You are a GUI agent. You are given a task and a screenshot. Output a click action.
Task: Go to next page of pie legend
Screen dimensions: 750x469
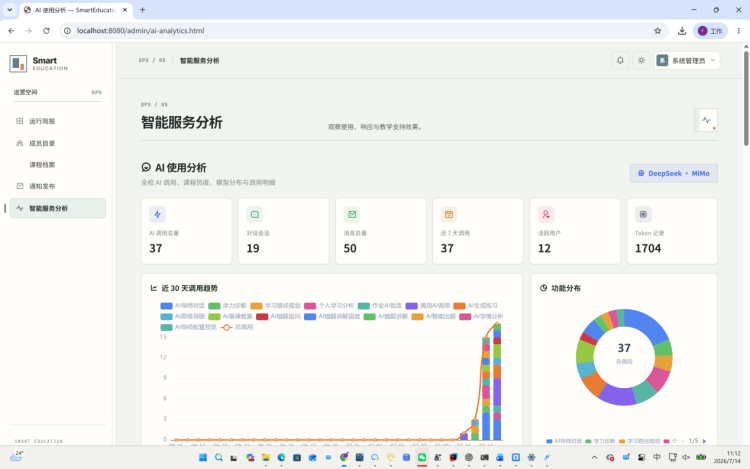point(704,441)
